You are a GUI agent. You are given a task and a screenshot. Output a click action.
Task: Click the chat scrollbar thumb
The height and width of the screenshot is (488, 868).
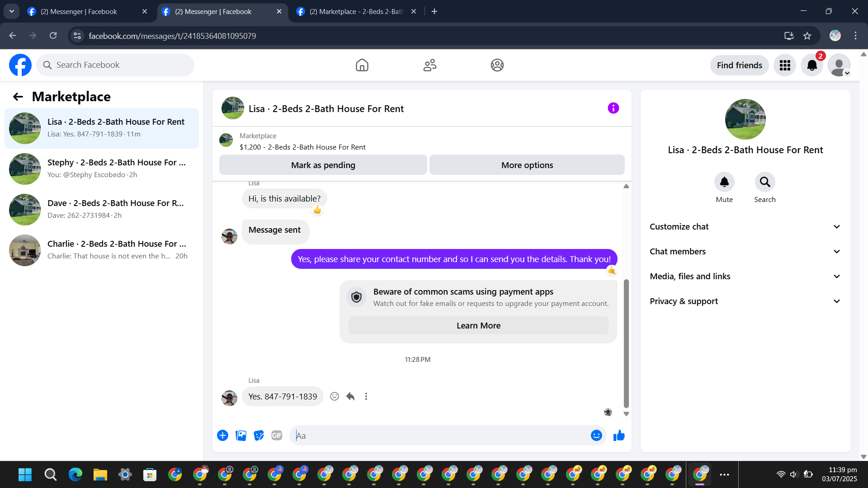pyautogui.click(x=626, y=343)
